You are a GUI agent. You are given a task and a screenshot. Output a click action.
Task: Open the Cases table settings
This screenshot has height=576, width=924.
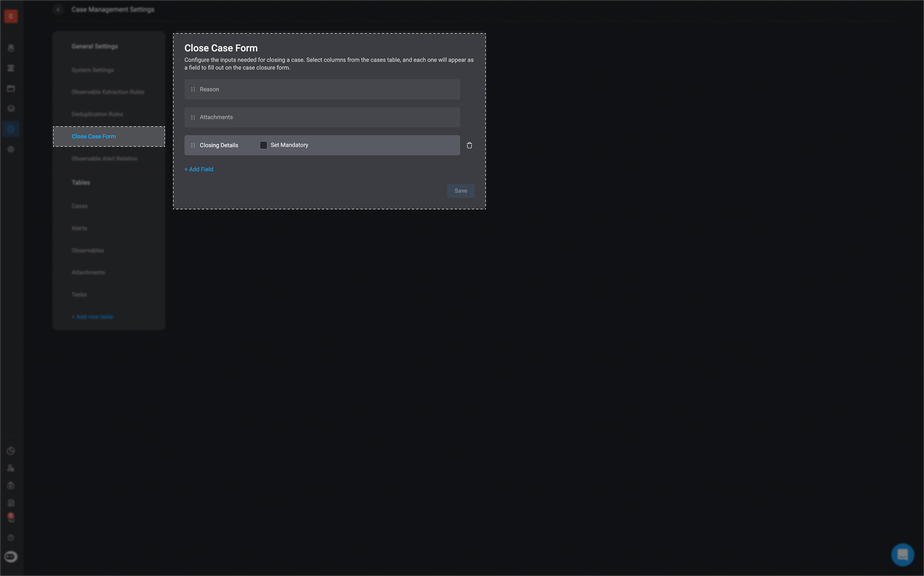coord(79,206)
